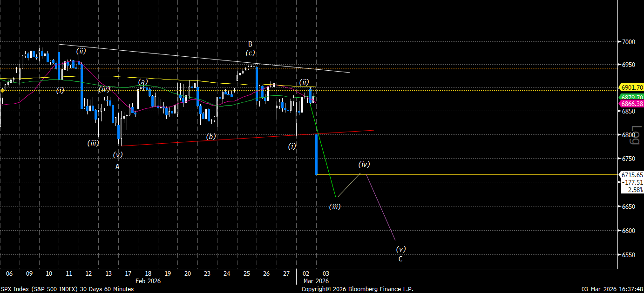This screenshot has width=644, height=293.
Task: Click the pink 6866.38 price tag
Action: (631, 104)
